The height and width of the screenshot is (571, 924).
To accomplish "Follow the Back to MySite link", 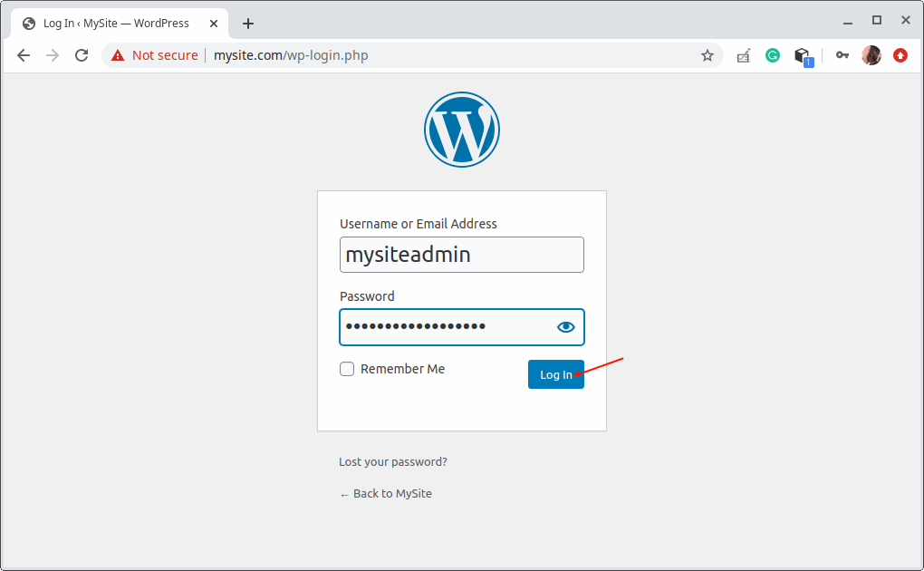I will point(386,493).
